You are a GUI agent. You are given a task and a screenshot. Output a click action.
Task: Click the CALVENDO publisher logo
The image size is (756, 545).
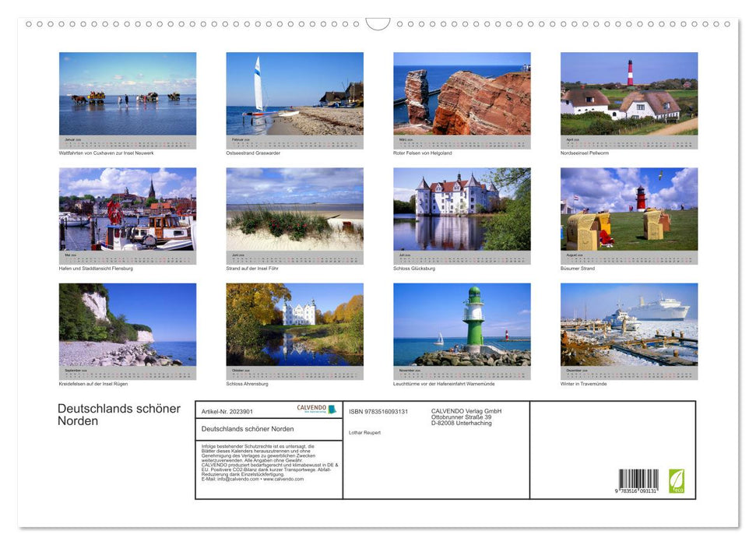(316, 409)
